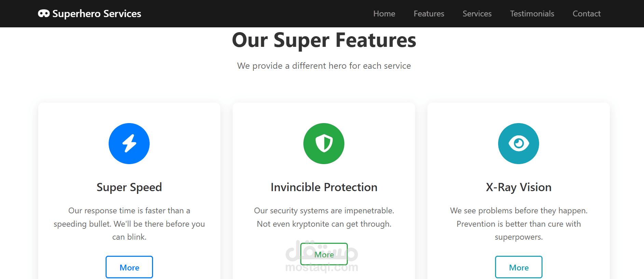Click the speeding bullet description text

click(129, 224)
